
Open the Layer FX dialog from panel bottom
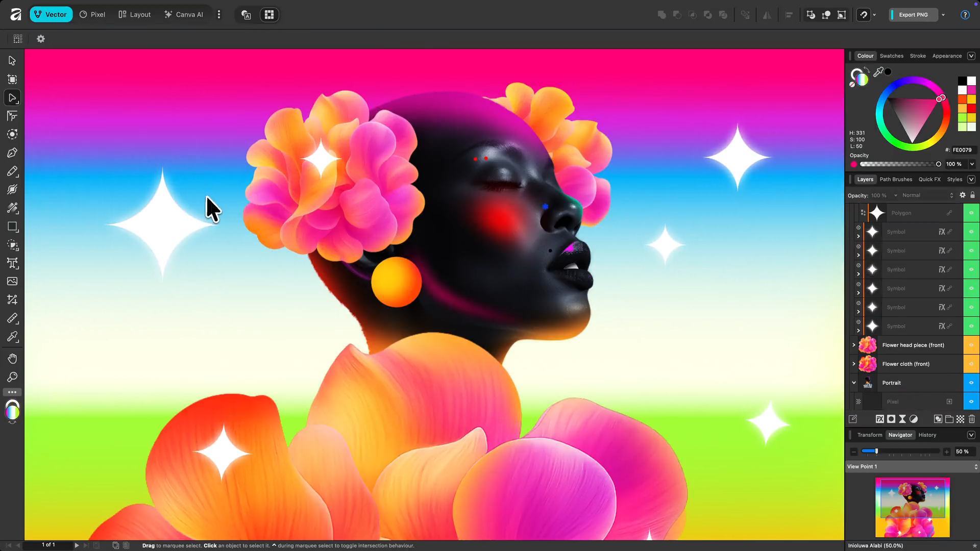[880, 419]
